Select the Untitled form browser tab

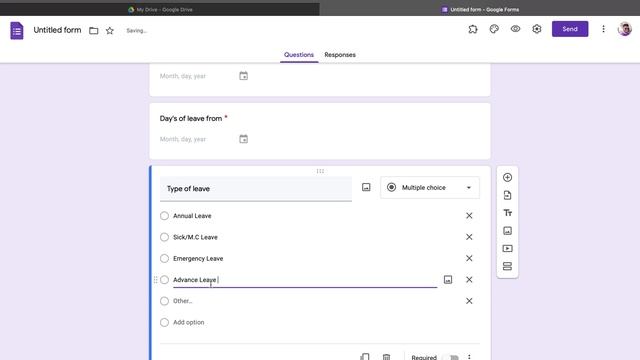pos(480,9)
